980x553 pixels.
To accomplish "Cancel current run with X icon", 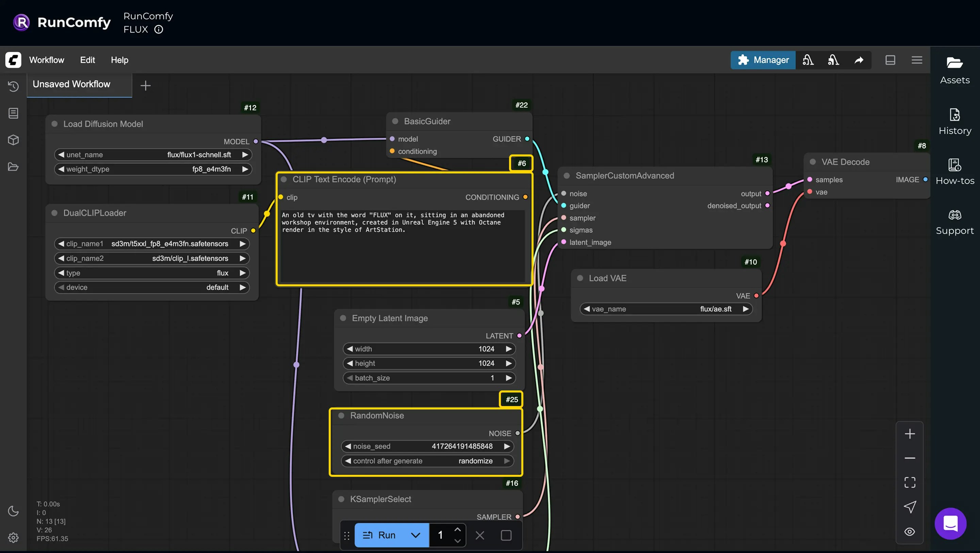I will point(480,535).
